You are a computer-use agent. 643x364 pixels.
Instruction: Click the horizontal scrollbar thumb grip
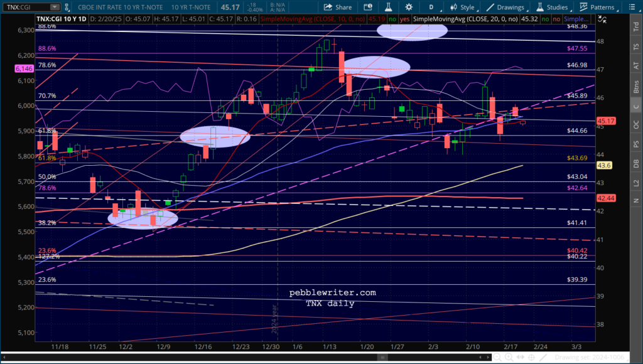point(382,358)
